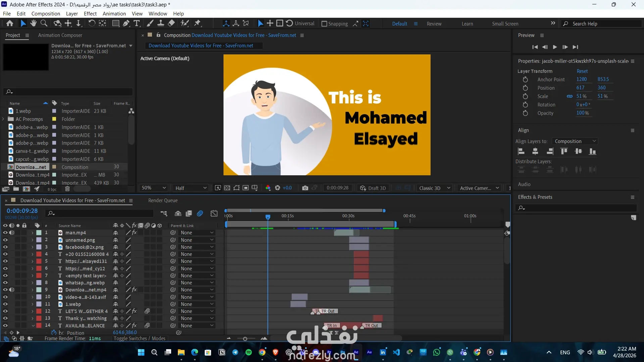Enable the Snapping checkbox

(x=324, y=24)
